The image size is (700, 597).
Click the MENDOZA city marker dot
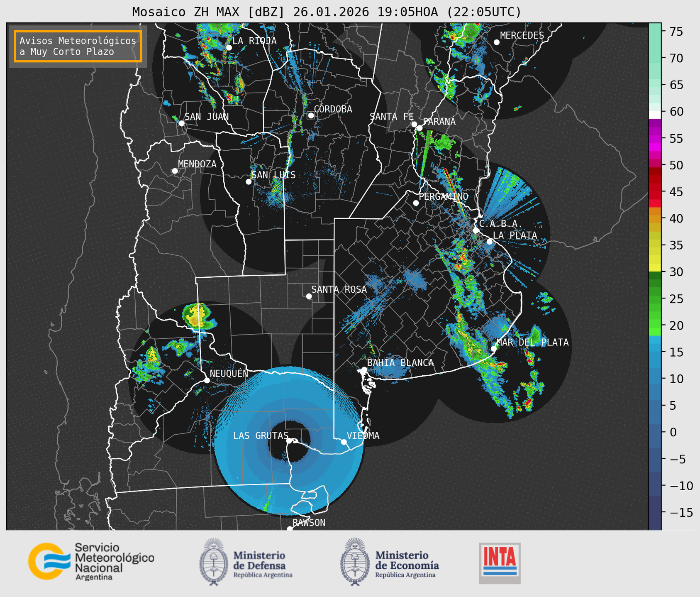pos(175,171)
